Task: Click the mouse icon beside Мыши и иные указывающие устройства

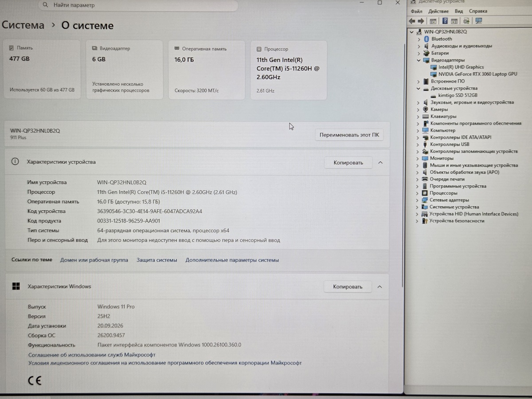Action: click(425, 165)
